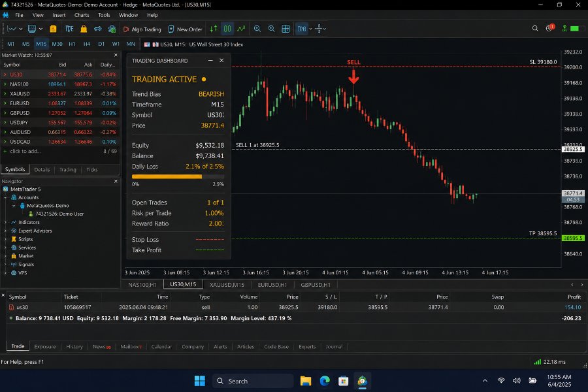Tile chart windows with the grid icon
Viewport: 588px width, 392px height.
tap(286, 29)
